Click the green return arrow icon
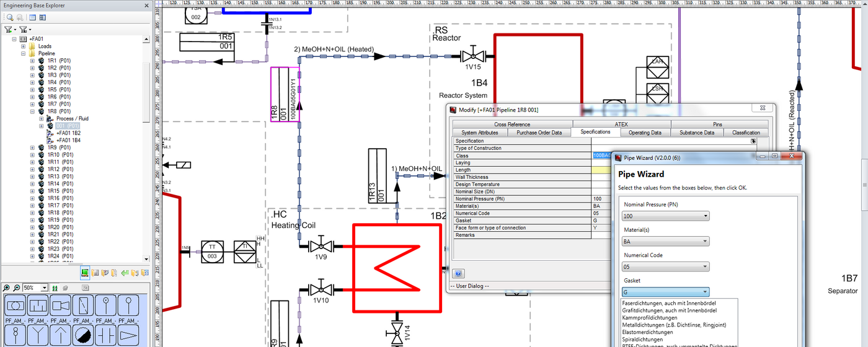This screenshot has height=347, width=868. (125, 273)
